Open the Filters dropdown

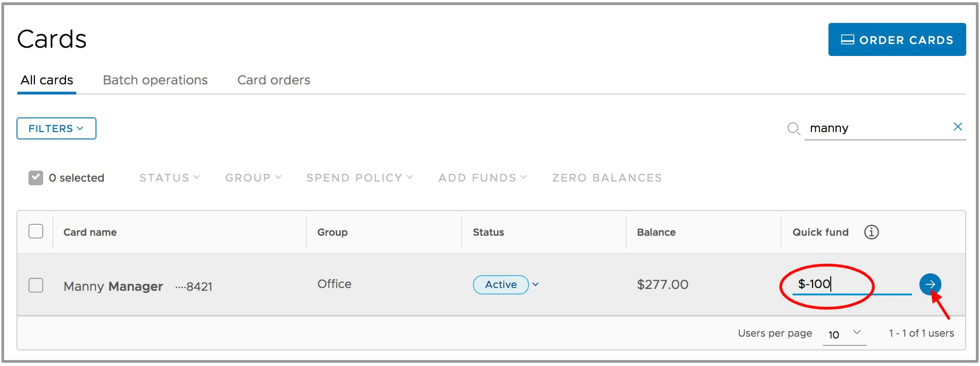pos(56,128)
